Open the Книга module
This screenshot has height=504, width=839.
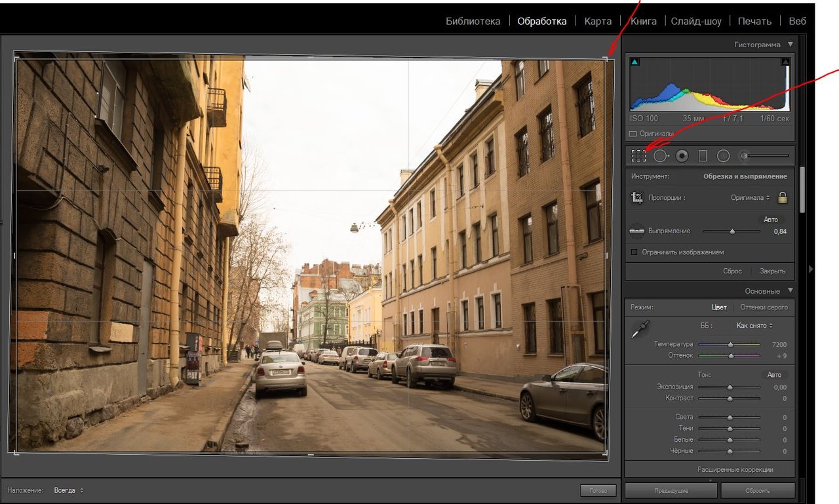tap(643, 21)
